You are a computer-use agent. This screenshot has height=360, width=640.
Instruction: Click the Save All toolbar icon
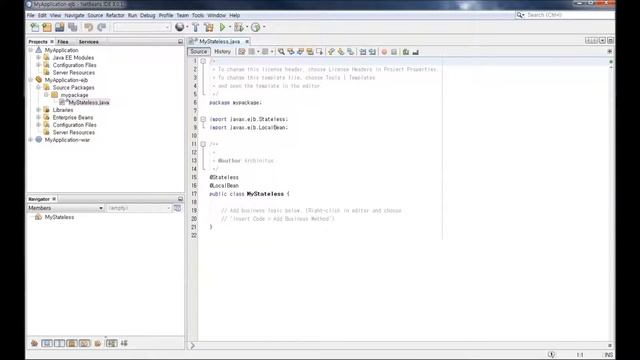73,27
